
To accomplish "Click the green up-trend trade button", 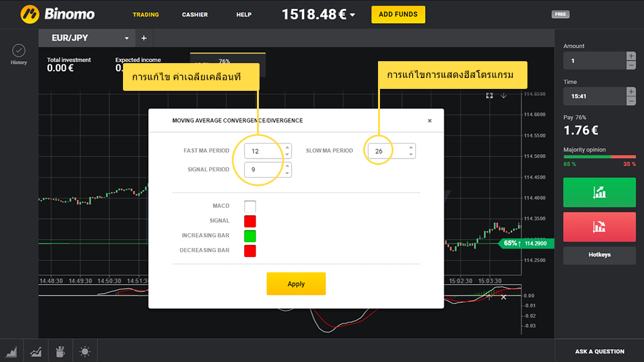I will tap(599, 193).
